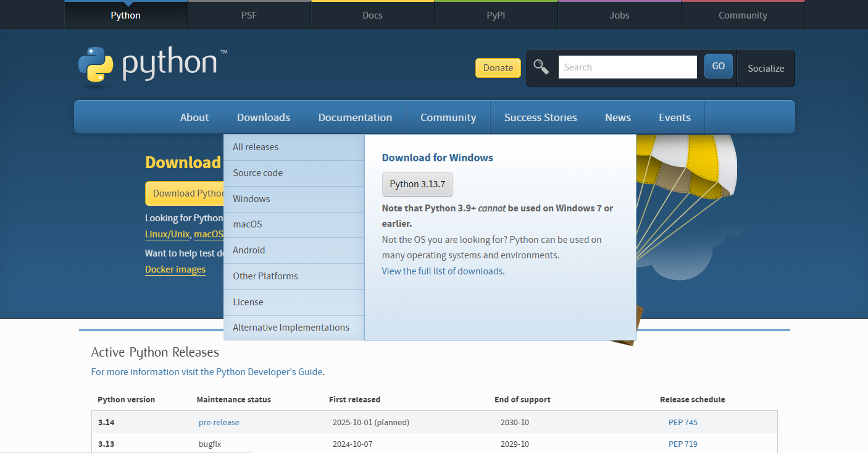The image size is (868, 453).
Task: Open the Socialize menu
Action: click(766, 68)
